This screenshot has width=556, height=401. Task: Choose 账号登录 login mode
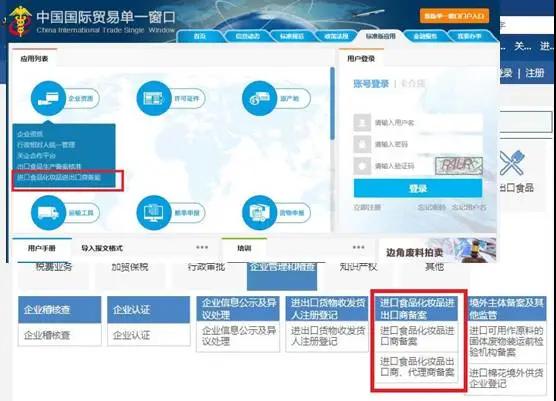pyautogui.click(x=371, y=84)
